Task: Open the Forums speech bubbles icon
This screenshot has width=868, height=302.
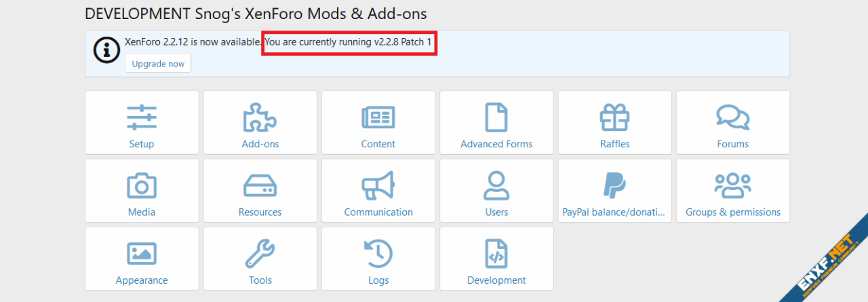Action: click(x=732, y=117)
